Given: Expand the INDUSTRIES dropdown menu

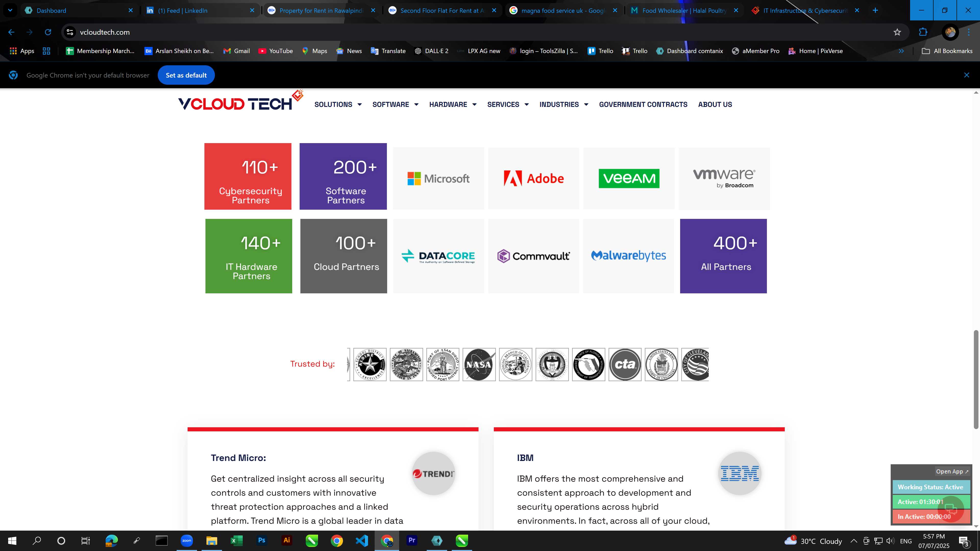Looking at the screenshot, I should coord(564,105).
